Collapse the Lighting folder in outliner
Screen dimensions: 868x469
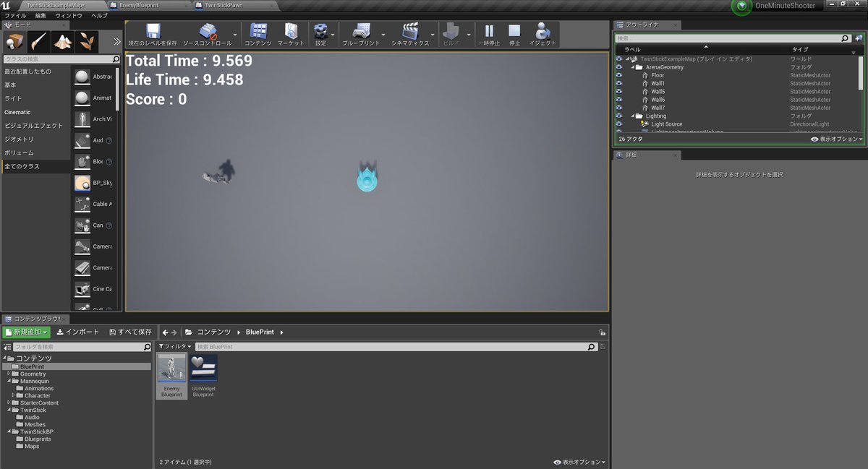(631, 116)
